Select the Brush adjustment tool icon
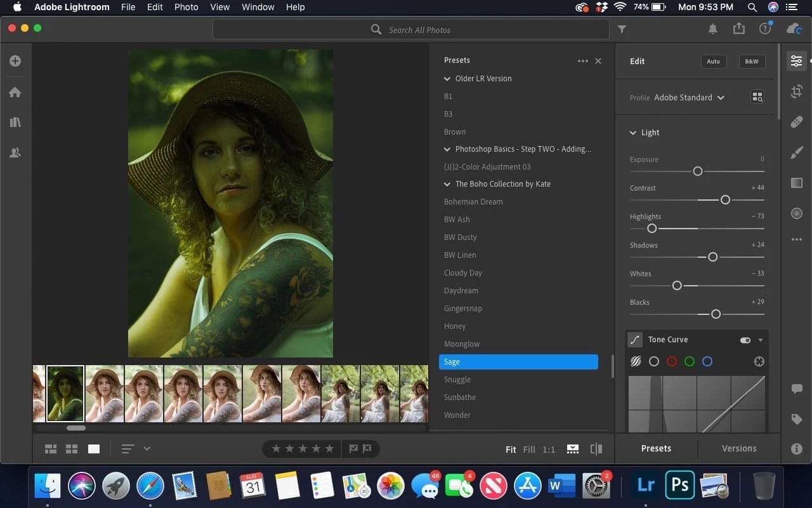The image size is (812, 508). pyautogui.click(x=797, y=152)
